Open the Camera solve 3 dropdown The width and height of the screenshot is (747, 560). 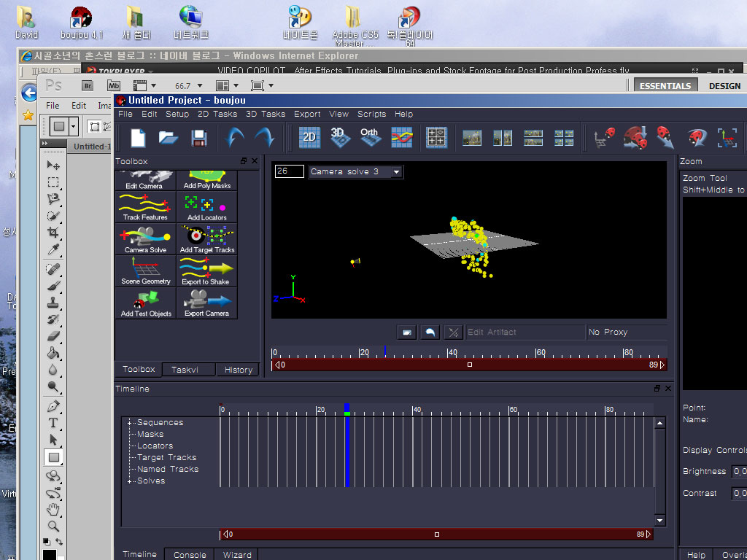point(396,172)
